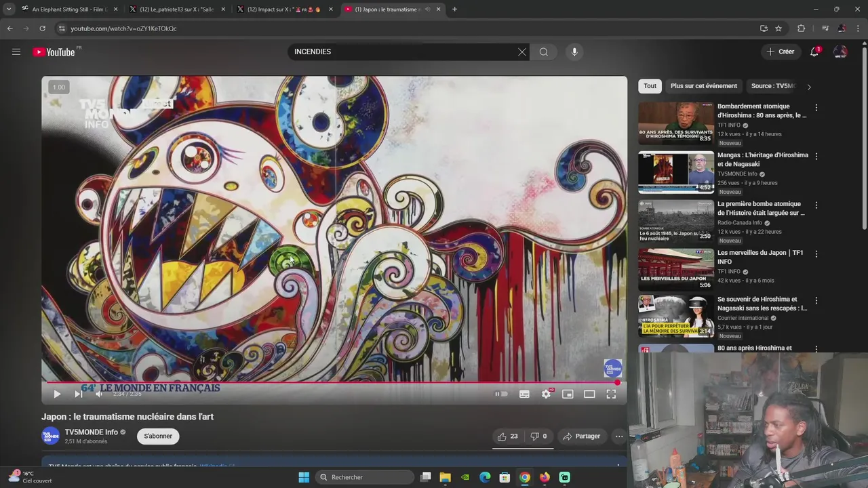Go to the YouTube home logo
The image size is (868, 488).
click(x=54, y=52)
